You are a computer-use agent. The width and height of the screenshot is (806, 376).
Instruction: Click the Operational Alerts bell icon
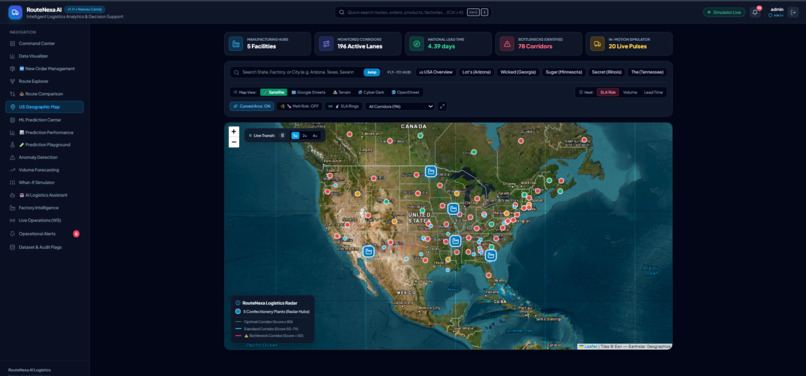pyautogui.click(x=12, y=234)
